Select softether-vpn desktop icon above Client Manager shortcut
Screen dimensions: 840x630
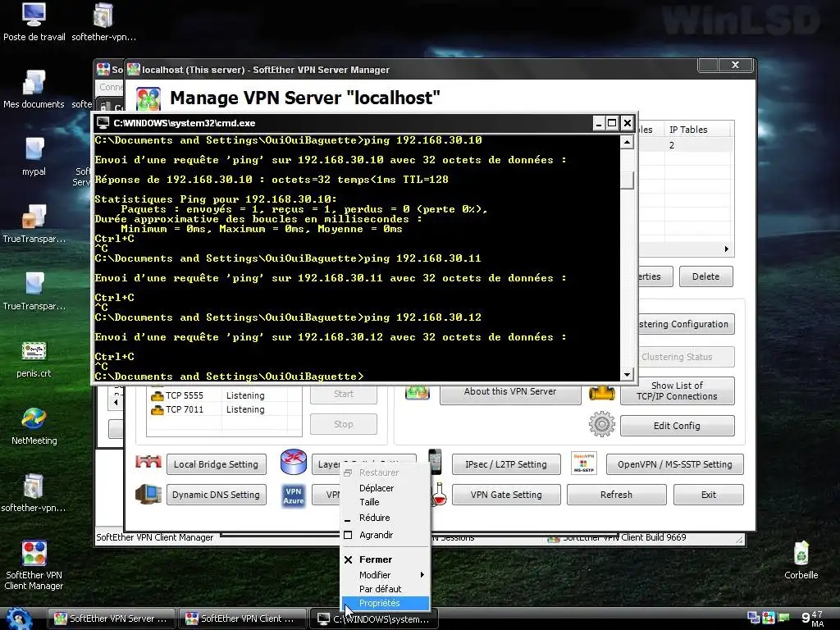[33, 493]
